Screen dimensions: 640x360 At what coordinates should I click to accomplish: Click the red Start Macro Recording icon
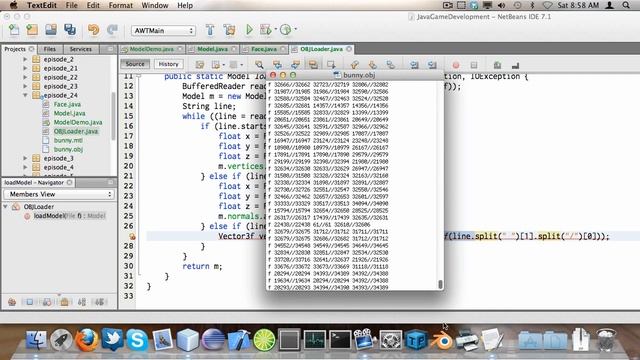456,65
